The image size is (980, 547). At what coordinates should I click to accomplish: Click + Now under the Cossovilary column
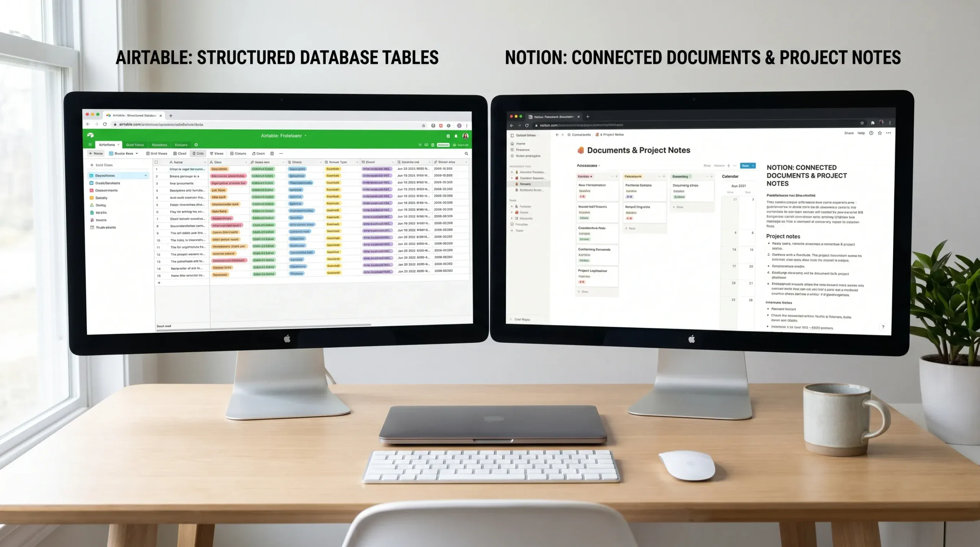pyautogui.click(x=678, y=207)
